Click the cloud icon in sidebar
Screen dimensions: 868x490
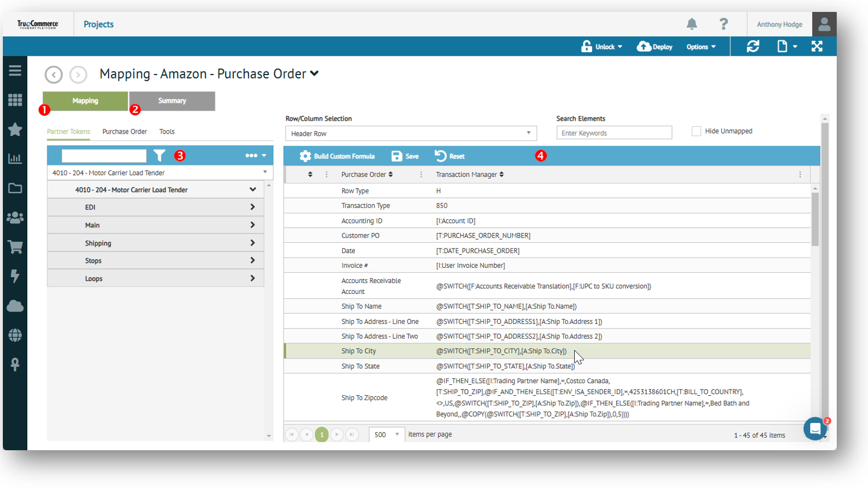pyautogui.click(x=15, y=306)
